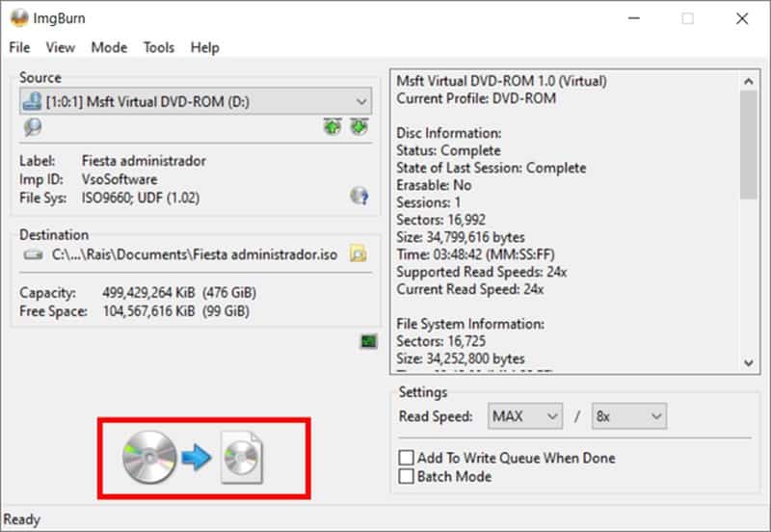Expand the Source drive dropdown
Screen dimensions: 771x532
(x=361, y=101)
